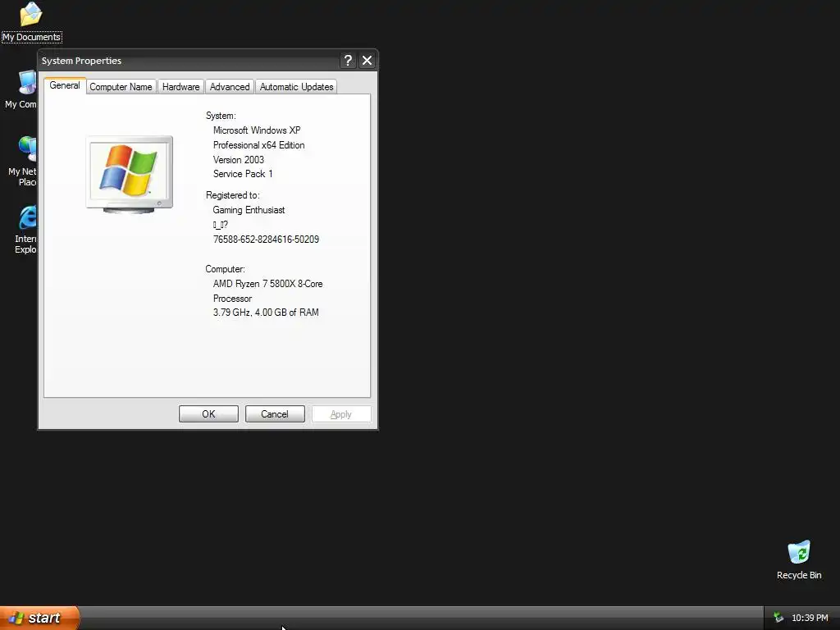Click the 'Computer:' label
Screen dimensions: 840x630
225,269
